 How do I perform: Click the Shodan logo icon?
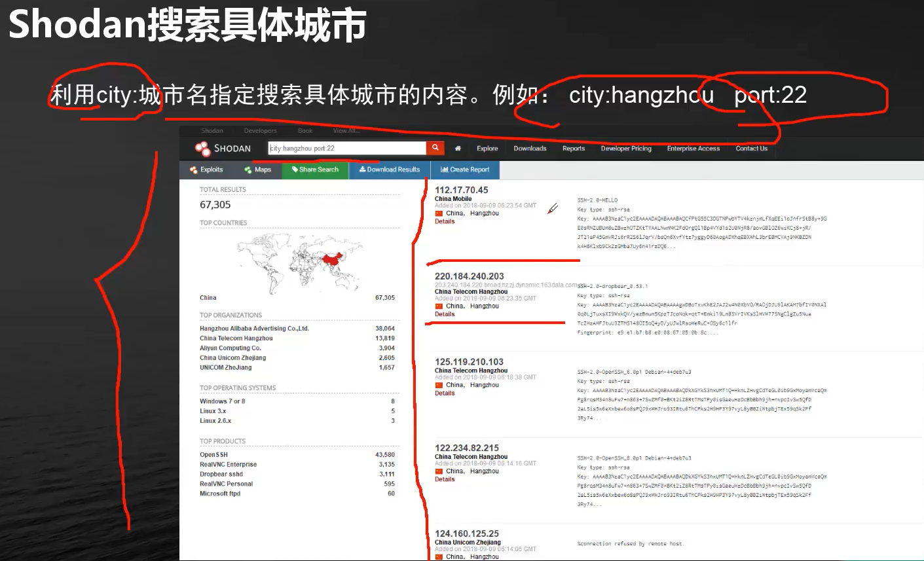pos(202,149)
